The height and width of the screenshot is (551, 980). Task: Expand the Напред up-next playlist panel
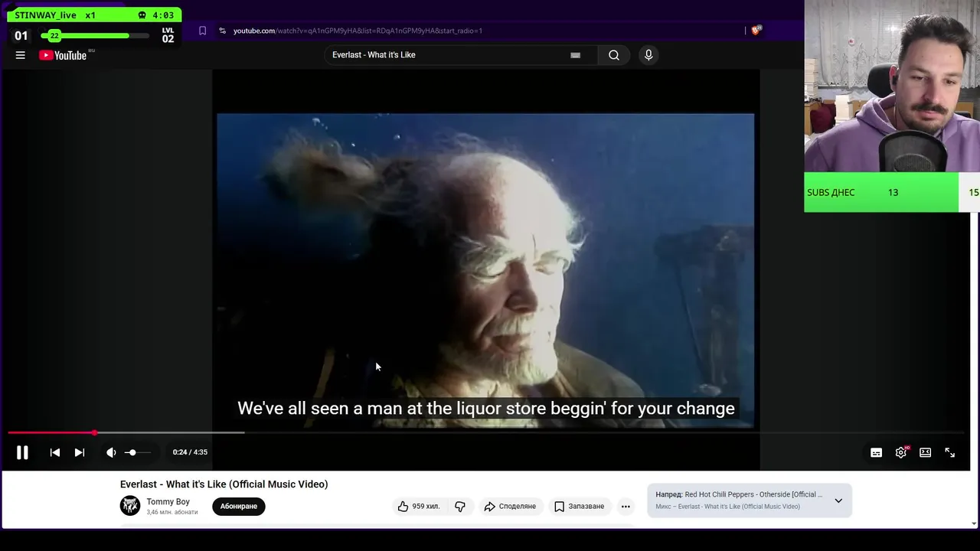(838, 500)
